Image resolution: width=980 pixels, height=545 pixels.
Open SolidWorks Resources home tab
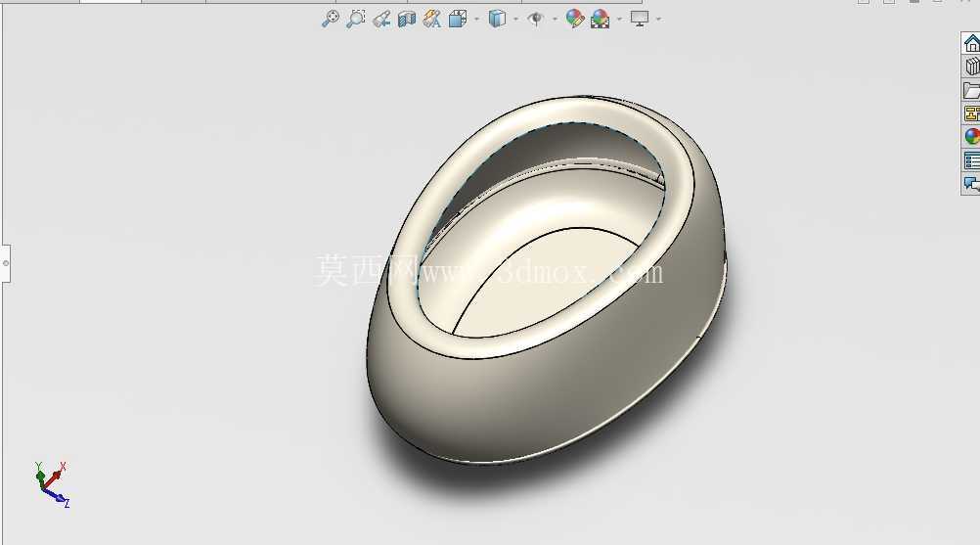point(970,42)
